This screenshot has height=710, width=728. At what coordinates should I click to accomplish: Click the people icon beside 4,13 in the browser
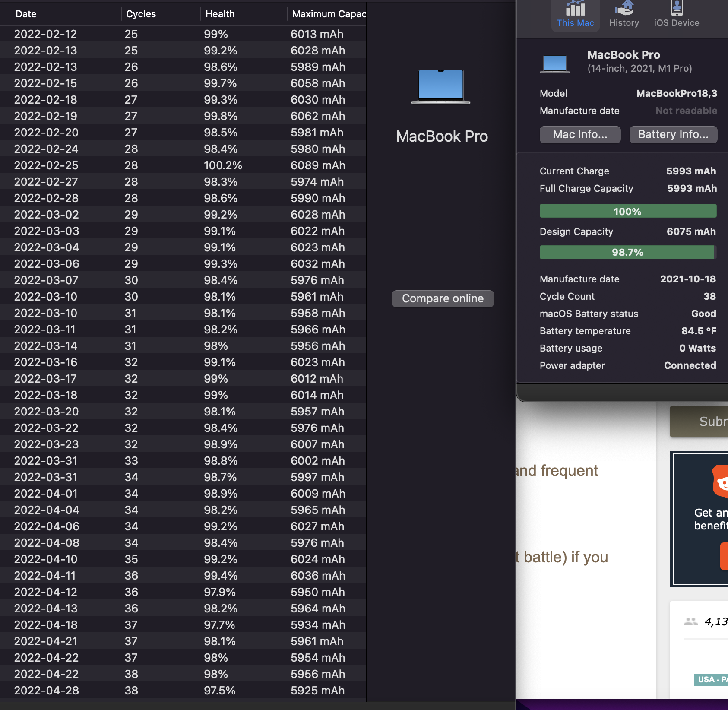(691, 621)
